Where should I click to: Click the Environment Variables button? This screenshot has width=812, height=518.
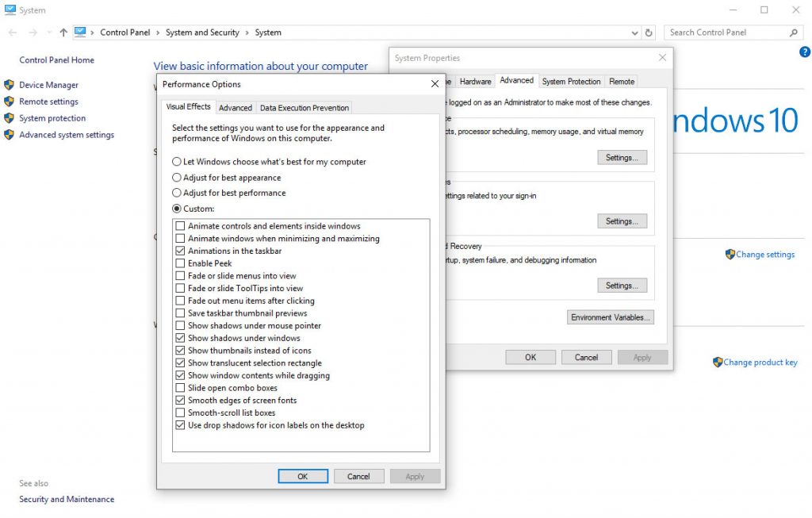[x=610, y=317]
